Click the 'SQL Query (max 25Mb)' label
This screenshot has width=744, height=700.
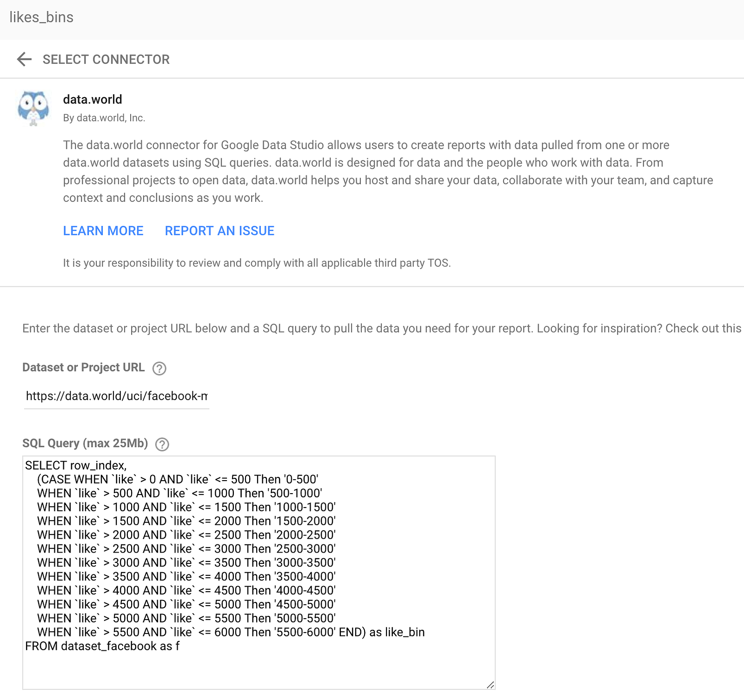[x=85, y=443]
